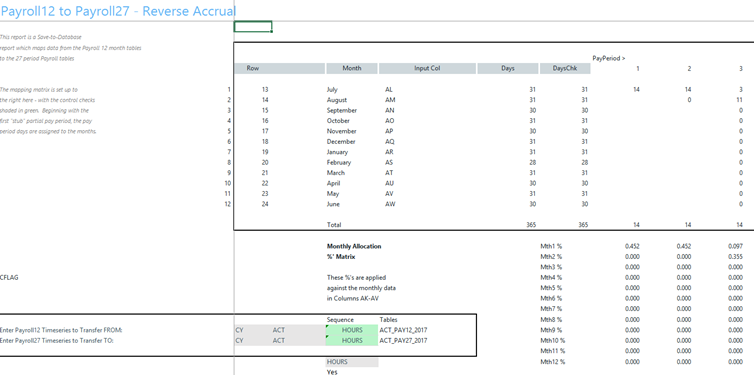
Task: Click the ACT_PAY27_2017 table name cell
Action: pos(403,340)
